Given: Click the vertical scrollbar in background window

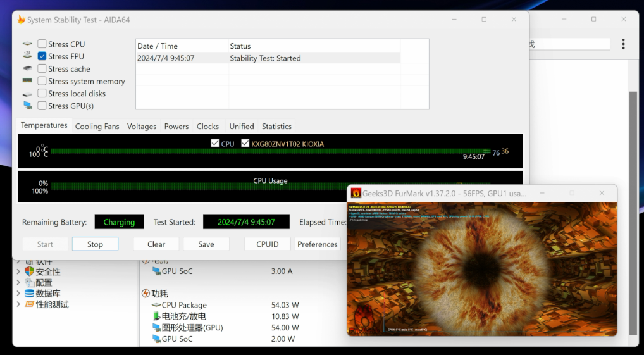Looking at the screenshot, I should [633, 209].
